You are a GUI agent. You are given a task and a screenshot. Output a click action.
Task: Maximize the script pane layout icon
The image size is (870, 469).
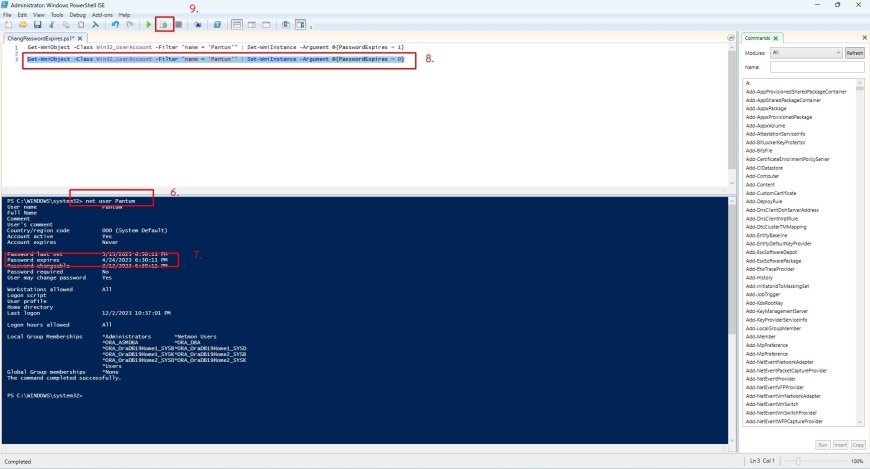coord(266,24)
